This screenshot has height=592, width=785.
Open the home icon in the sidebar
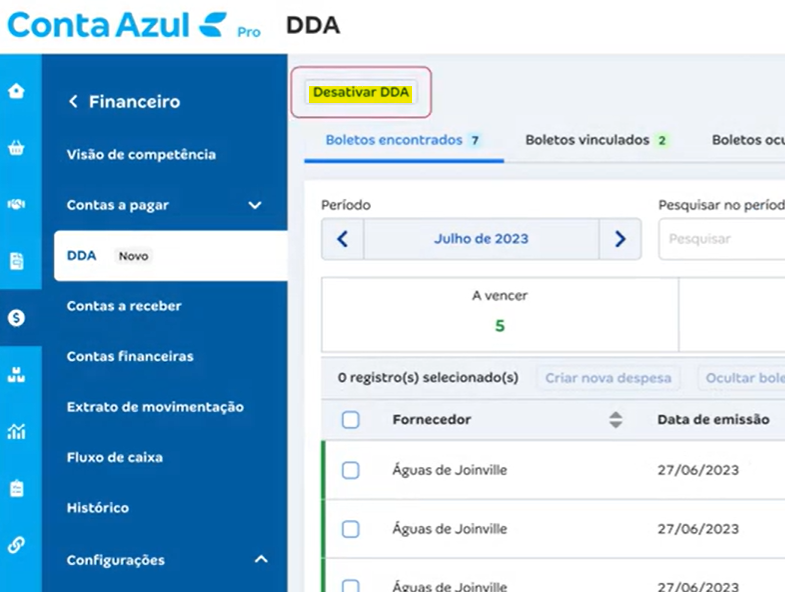click(16, 91)
